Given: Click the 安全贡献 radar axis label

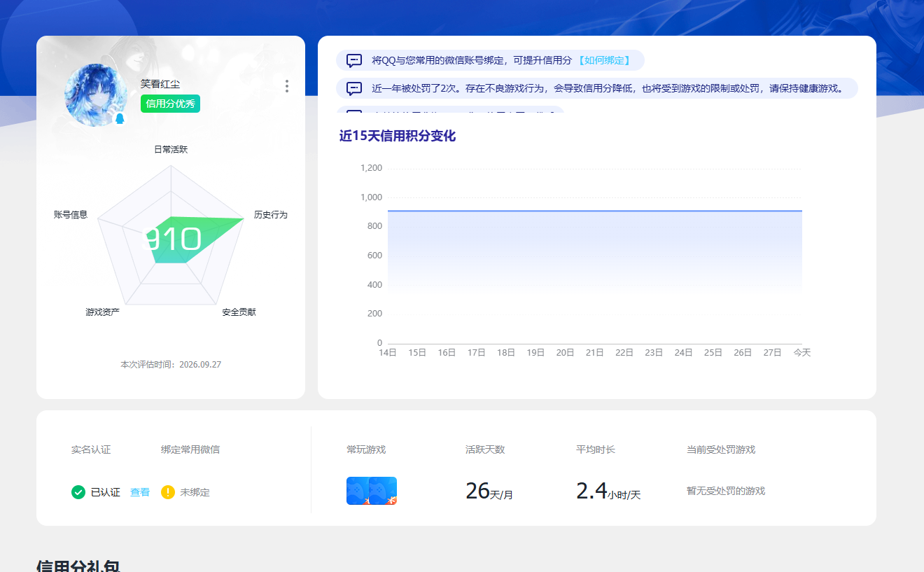Looking at the screenshot, I should [x=239, y=312].
